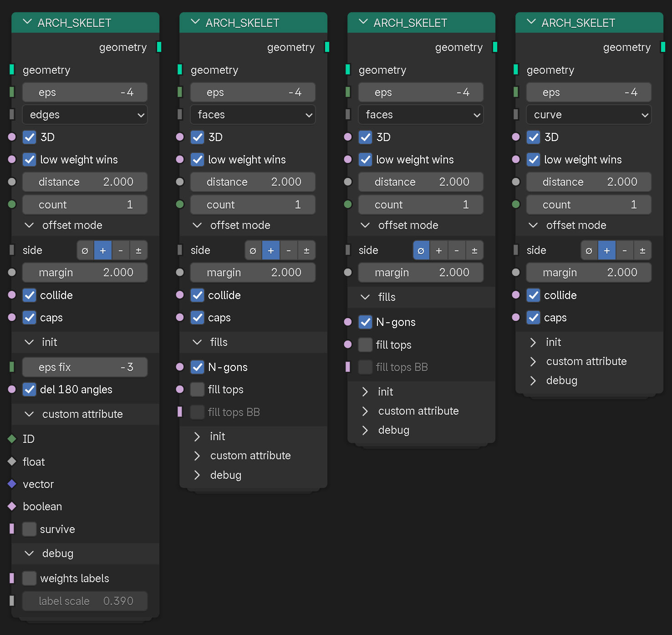Click the vector attribute diamond socket

tap(12, 484)
